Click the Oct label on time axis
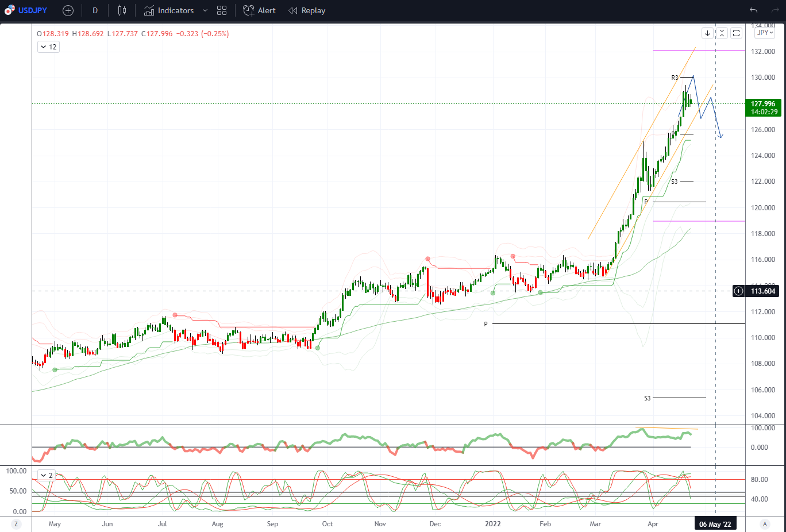 pyautogui.click(x=327, y=524)
